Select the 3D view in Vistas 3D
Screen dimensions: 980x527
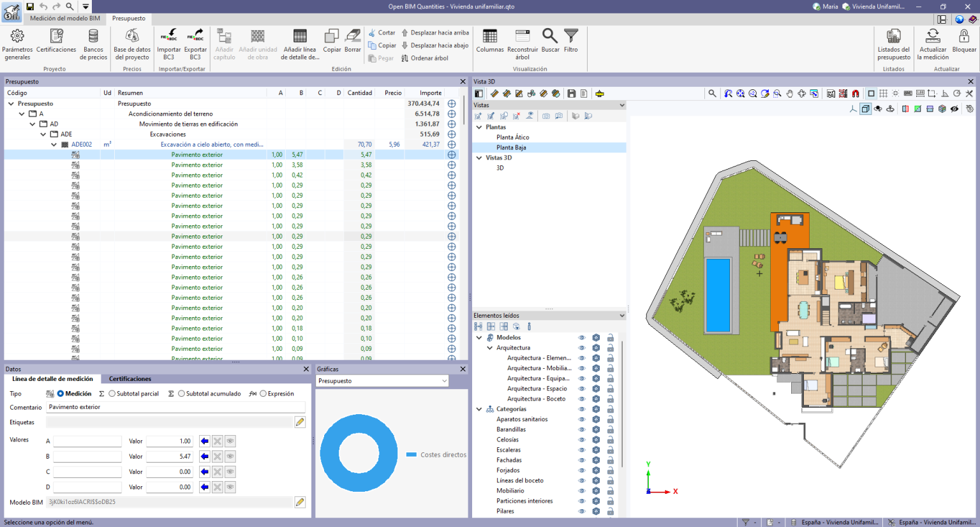coord(500,168)
